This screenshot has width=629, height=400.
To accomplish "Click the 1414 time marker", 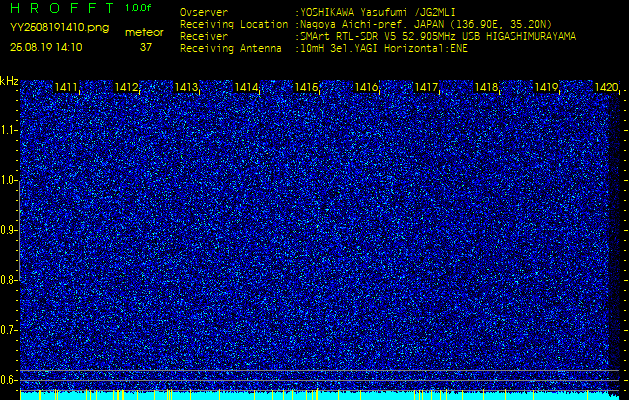I will 246,87.
